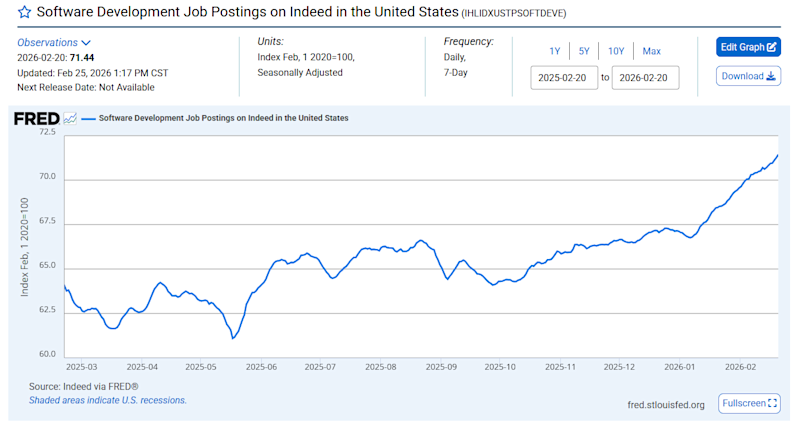Select the 5Y time range
The height and width of the screenshot is (429, 799).
[583, 51]
